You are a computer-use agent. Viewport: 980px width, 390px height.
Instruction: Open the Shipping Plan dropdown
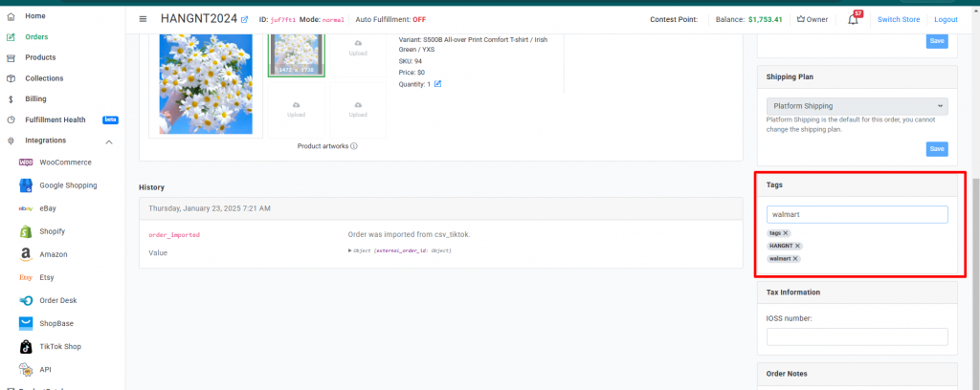coord(857,106)
